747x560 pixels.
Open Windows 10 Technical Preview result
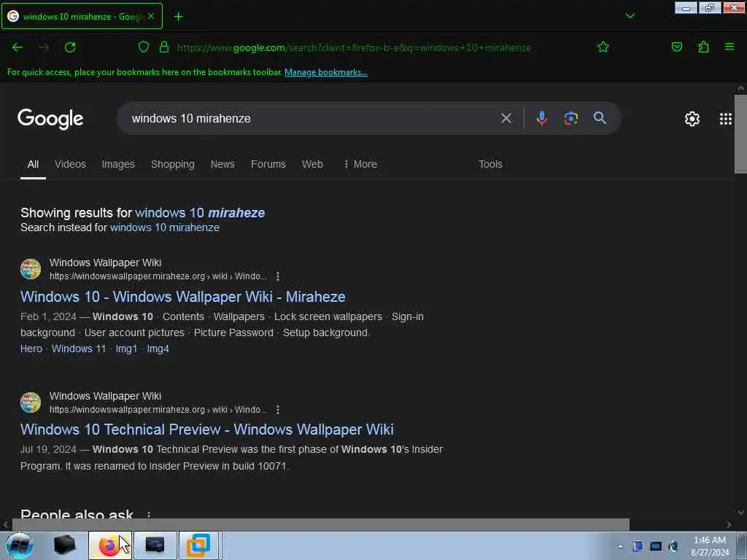click(x=206, y=429)
